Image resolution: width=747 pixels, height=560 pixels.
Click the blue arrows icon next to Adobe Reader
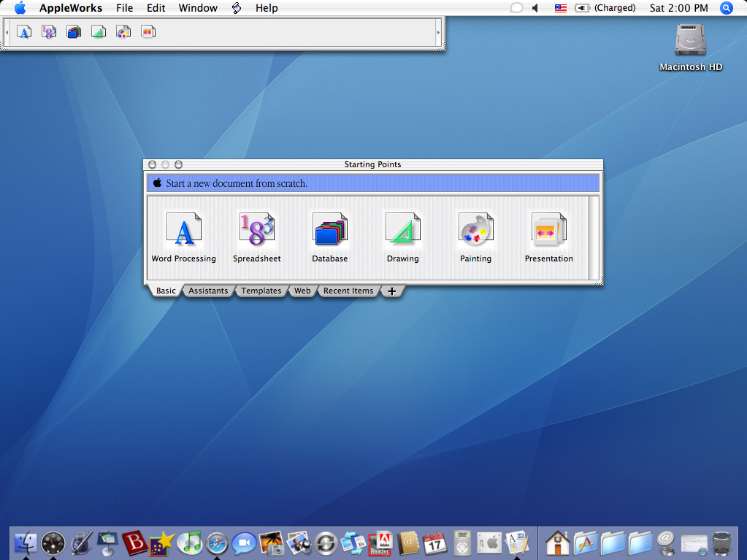(x=353, y=543)
